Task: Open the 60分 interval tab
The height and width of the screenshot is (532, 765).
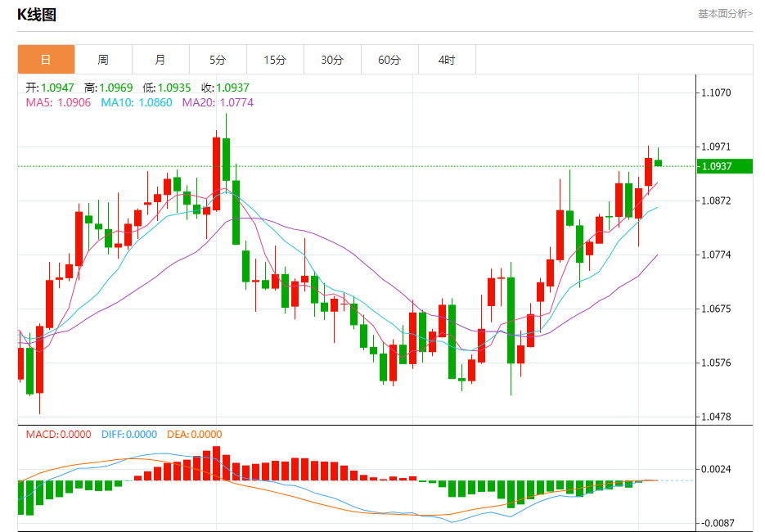Action: click(389, 60)
